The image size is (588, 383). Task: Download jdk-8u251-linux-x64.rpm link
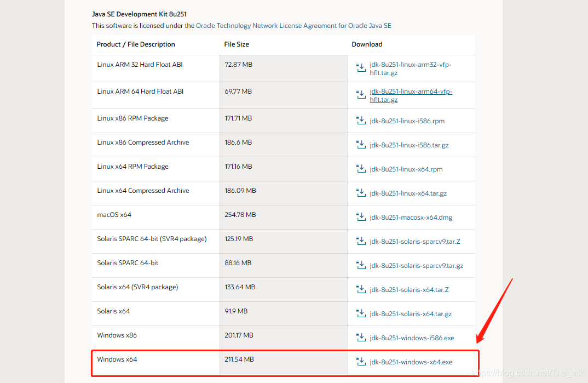(406, 169)
